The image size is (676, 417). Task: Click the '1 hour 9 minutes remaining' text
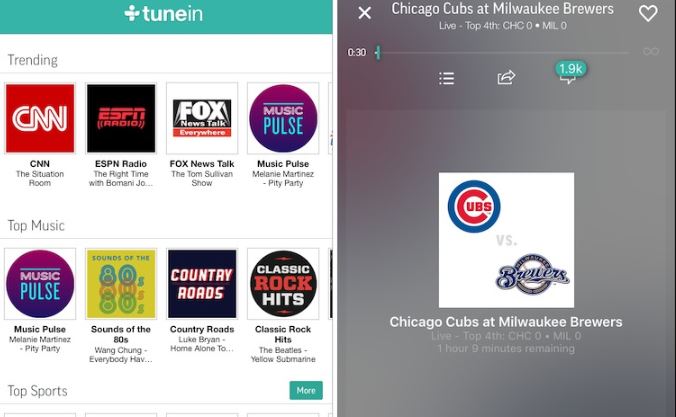(x=506, y=348)
